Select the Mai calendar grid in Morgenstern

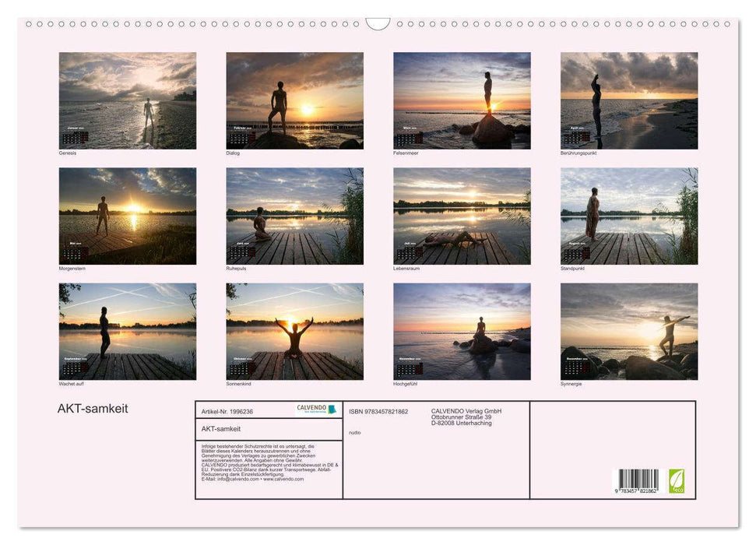(75, 249)
